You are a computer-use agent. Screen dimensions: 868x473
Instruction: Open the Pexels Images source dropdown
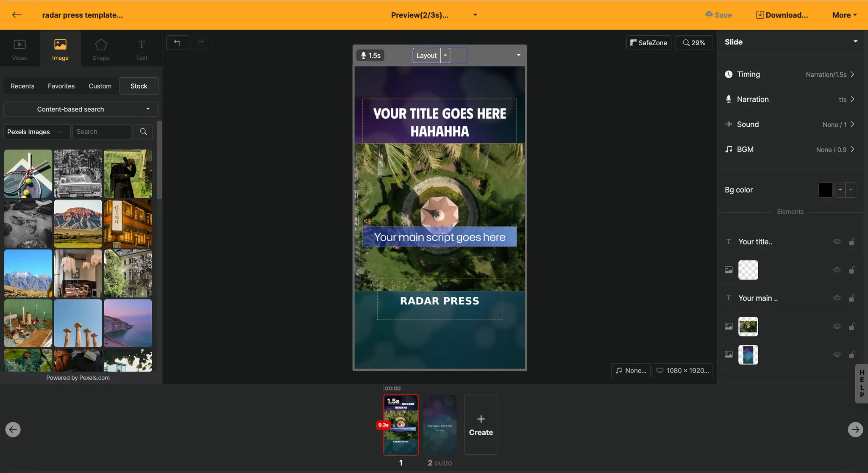click(36, 132)
